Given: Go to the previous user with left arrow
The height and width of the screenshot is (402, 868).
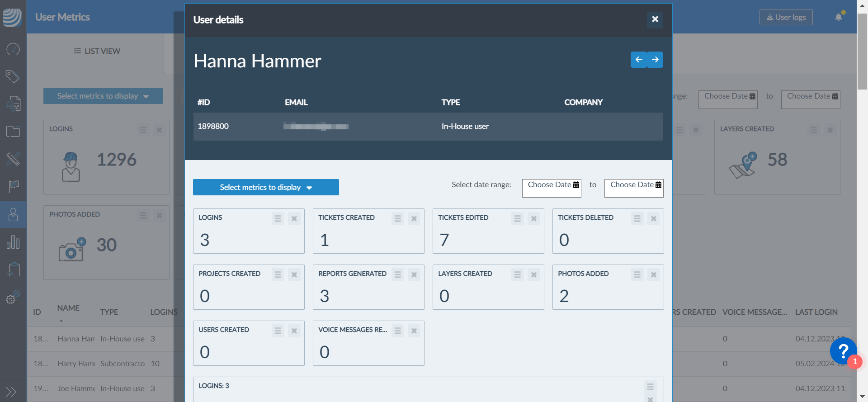Looking at the screenshot, I should [638, 60].
